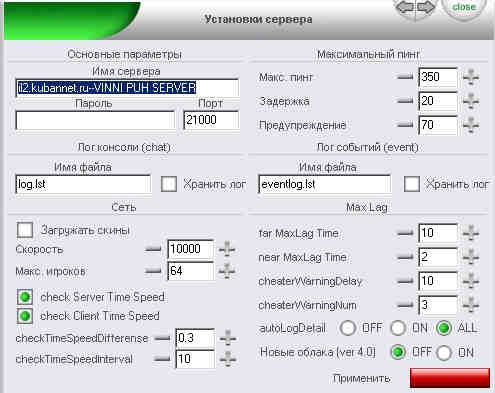Click minus icon for Предупреждение value
This screenshot has width=495, height=393.
pos(405,125)
